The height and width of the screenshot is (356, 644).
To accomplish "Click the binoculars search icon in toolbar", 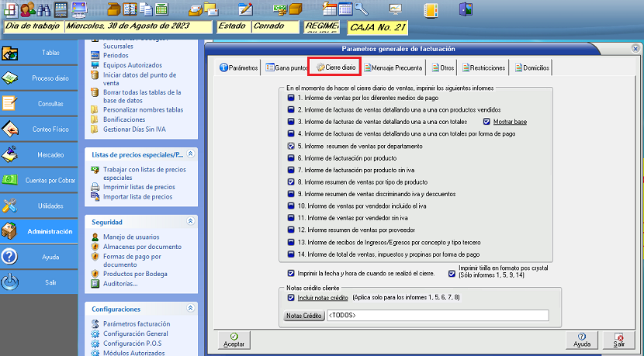I will pos(44,9).
